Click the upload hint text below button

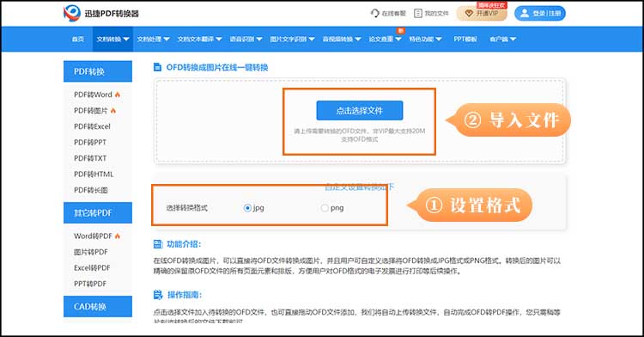(x=360, y=135)
